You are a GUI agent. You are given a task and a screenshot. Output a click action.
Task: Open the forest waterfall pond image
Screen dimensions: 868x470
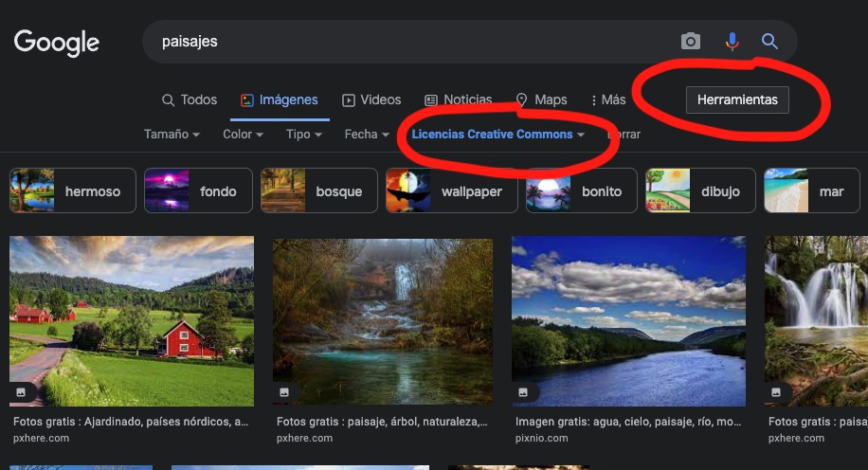(383, 321)
